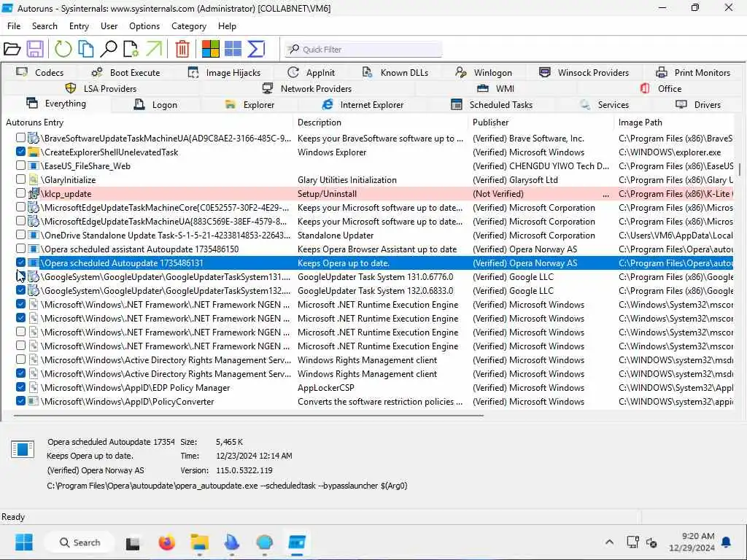The width and height of the screenshot is (747, 560).
Task: Switch to the Image Hijacks tab
Action: (225, 72)
